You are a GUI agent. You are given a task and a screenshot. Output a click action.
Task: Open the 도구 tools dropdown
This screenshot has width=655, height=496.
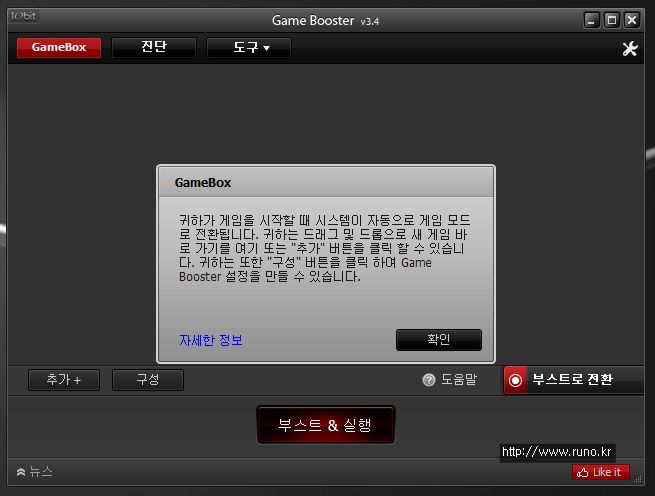pyautogui.click(x=249, y=48)
